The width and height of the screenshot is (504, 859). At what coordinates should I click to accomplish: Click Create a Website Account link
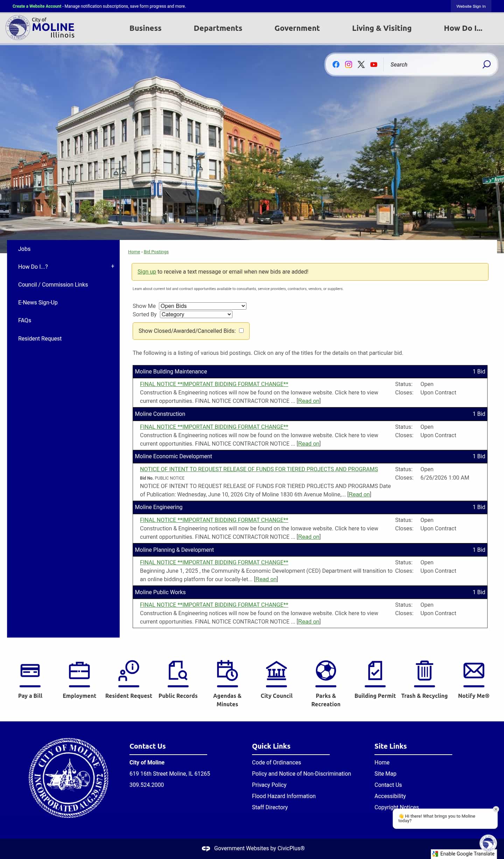(37, 6)
